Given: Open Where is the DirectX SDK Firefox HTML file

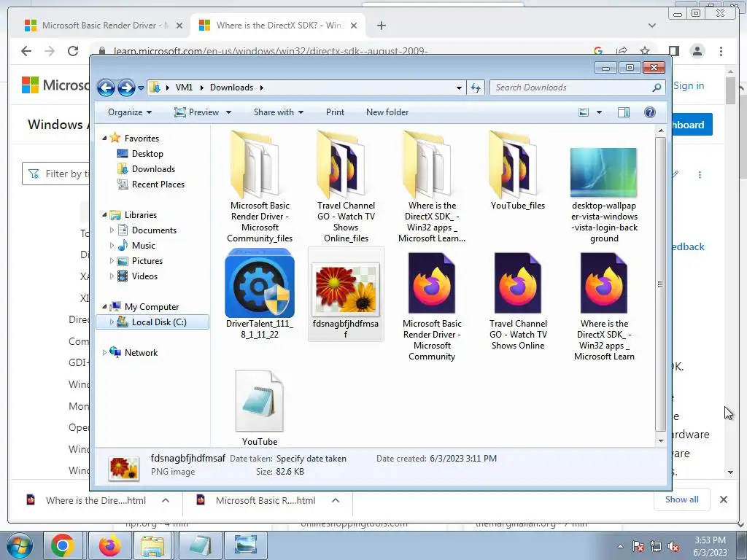Looking at the screenshot, I should (x=603, y=283).
